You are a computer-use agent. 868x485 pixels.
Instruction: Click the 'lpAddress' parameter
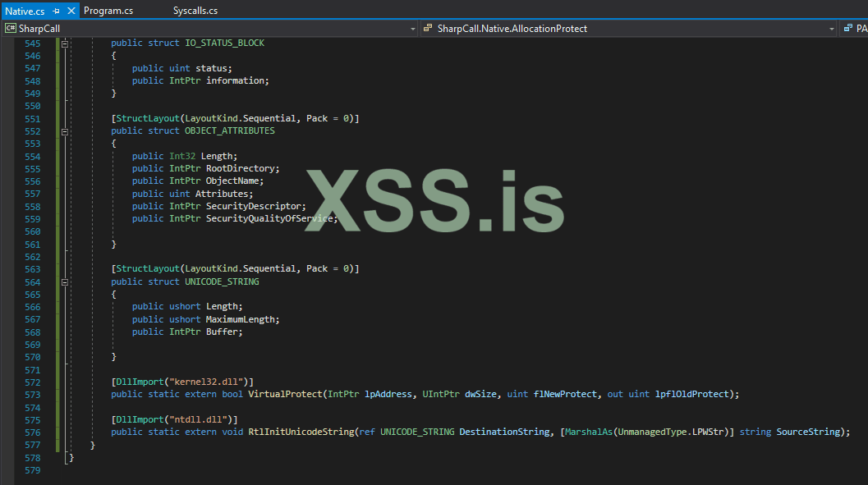coord(388,394)
